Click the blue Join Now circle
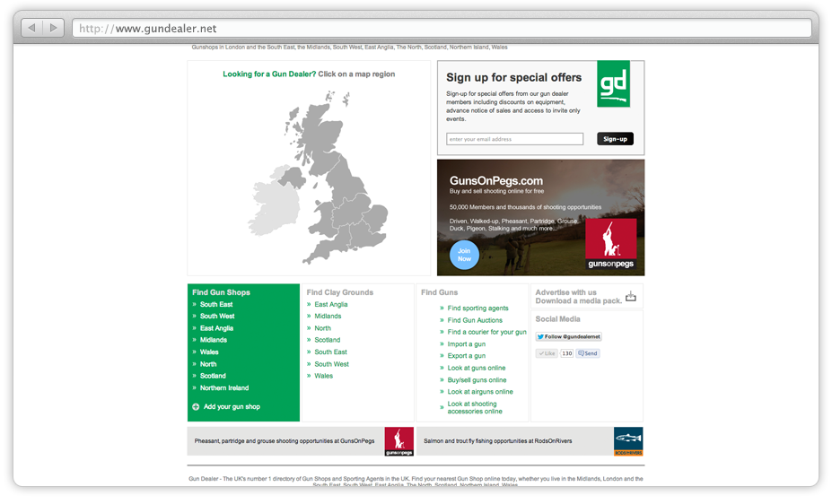This screenshot has height=504, width=832. (x=464, y=255)
